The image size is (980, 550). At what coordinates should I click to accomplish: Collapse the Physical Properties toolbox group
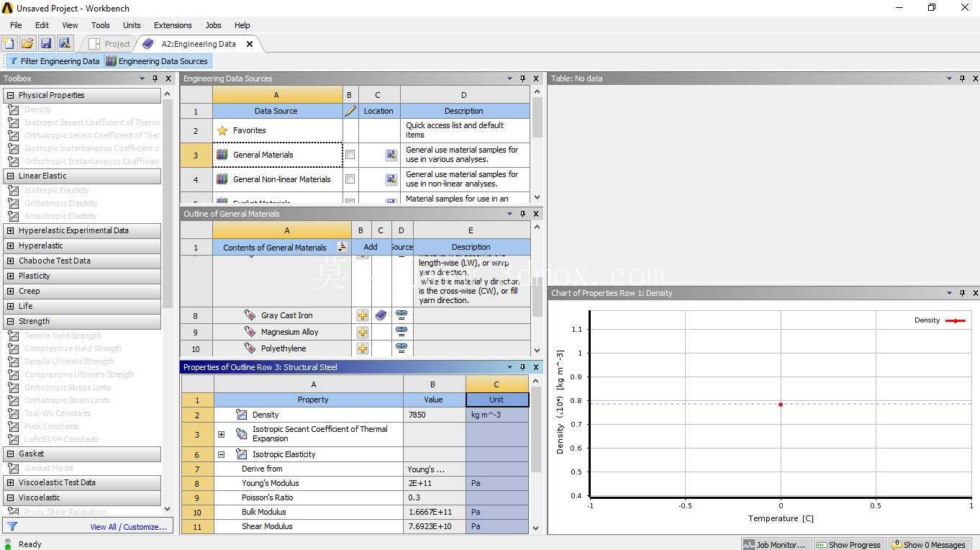(x=10, y=95)
